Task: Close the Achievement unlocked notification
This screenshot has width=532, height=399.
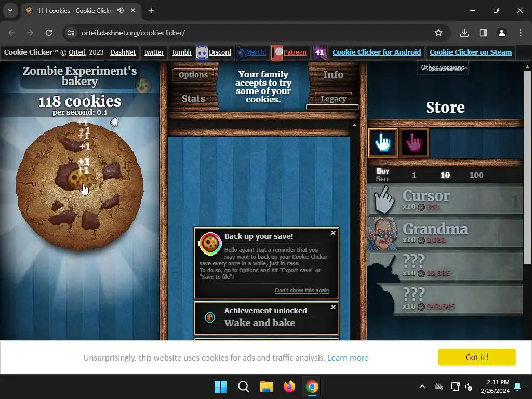Action: [x=333, y=307]
